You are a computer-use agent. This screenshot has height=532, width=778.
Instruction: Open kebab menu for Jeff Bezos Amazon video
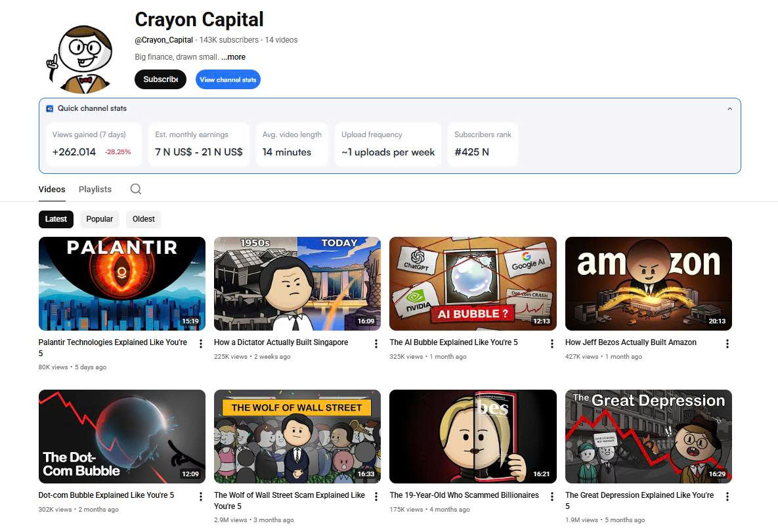tap(727, 344)
